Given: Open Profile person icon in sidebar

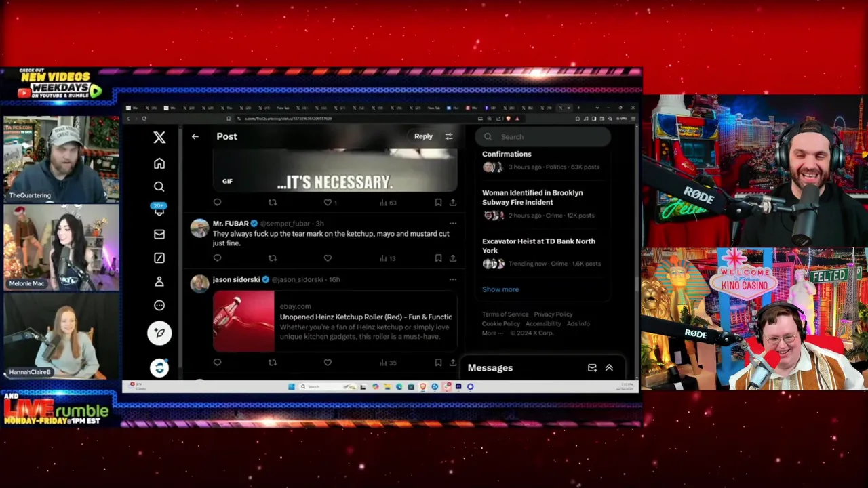Looking at the screenshot, I should coord(159,281).
